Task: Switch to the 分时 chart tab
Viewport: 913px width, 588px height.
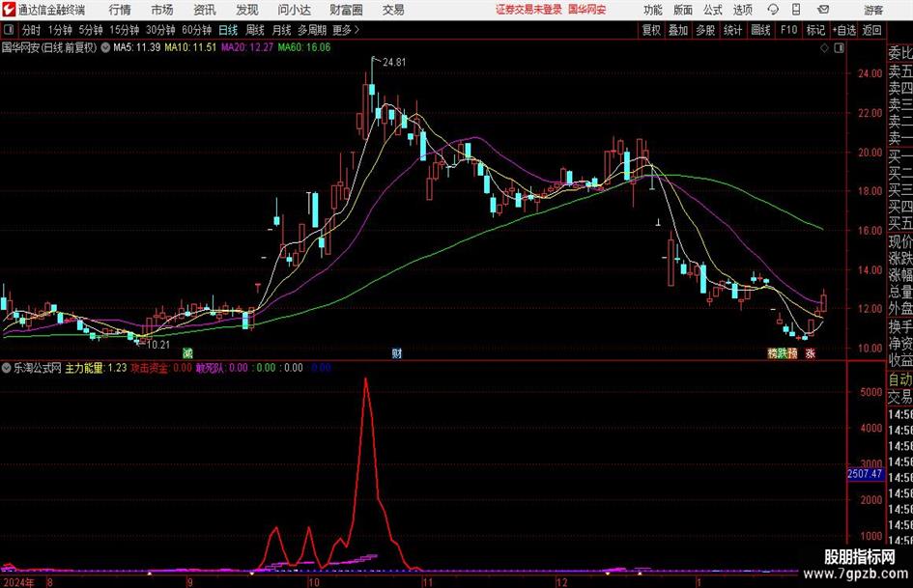Action: [32, 30]
